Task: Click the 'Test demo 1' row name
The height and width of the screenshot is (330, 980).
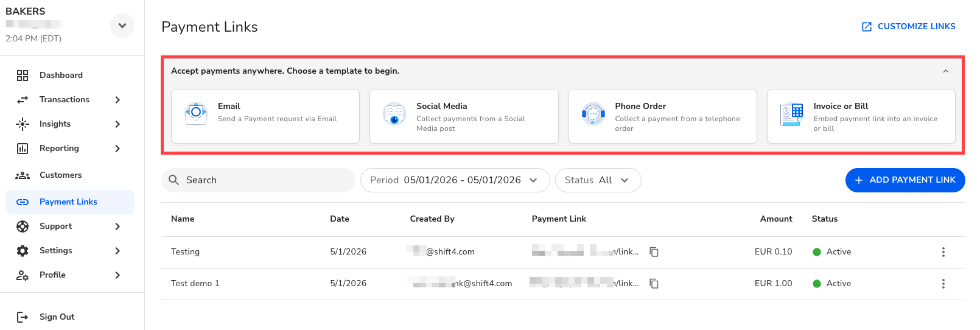Action: point(195,284)
